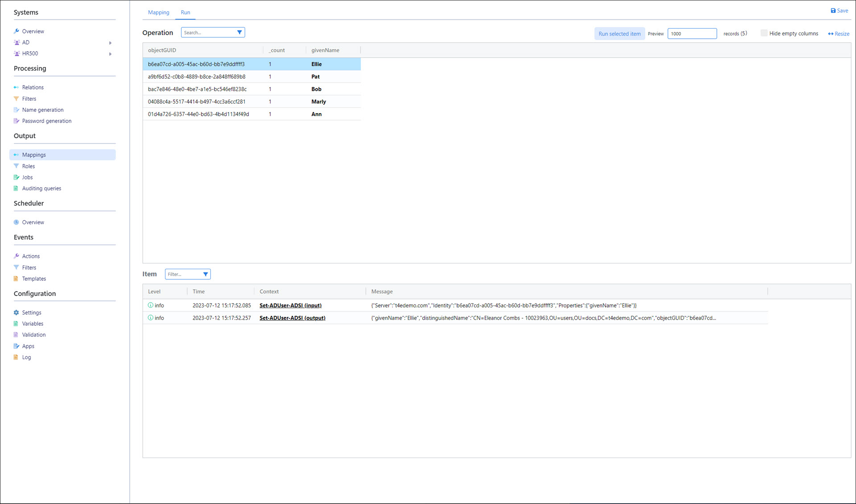Click the Save disk icon
The image size is (856, 504).
point(833,11)
